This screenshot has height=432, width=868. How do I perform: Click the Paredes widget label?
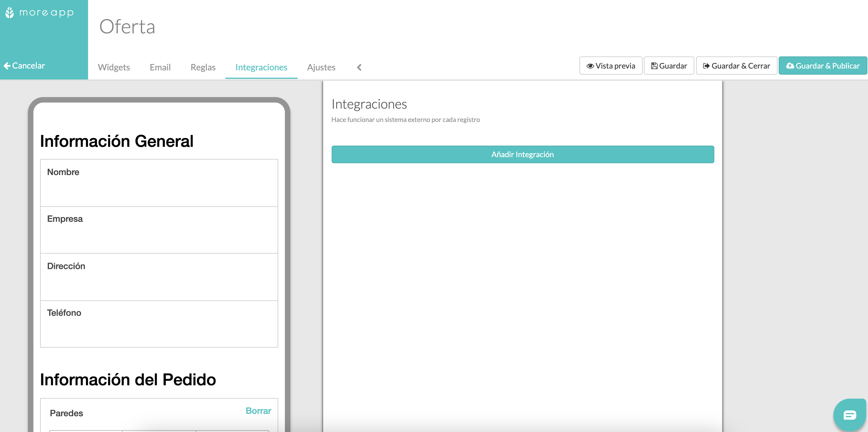coord(67,413)
